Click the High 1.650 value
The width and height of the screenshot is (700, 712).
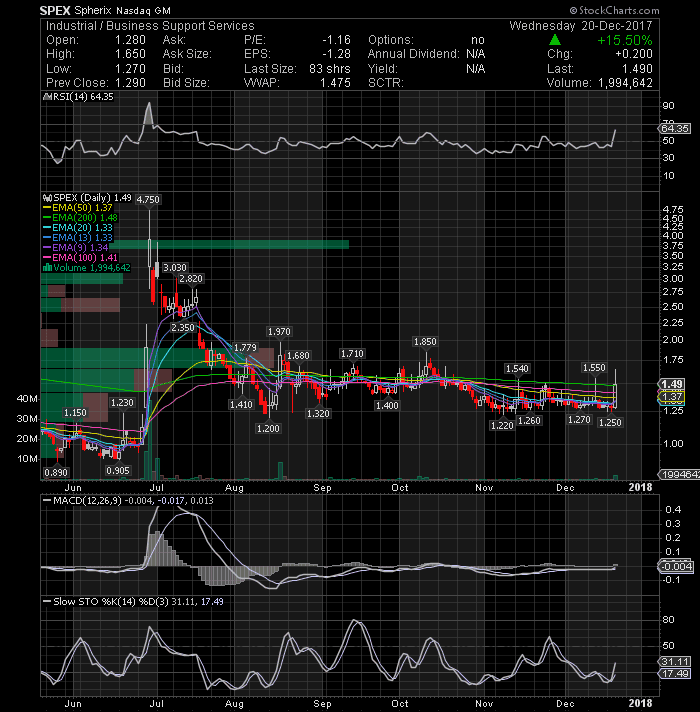[130, 54]
